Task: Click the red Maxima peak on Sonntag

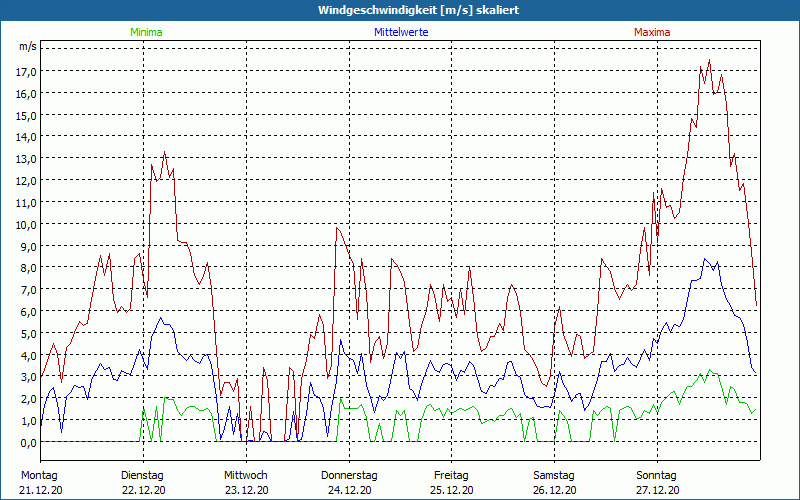Action: 709,60
